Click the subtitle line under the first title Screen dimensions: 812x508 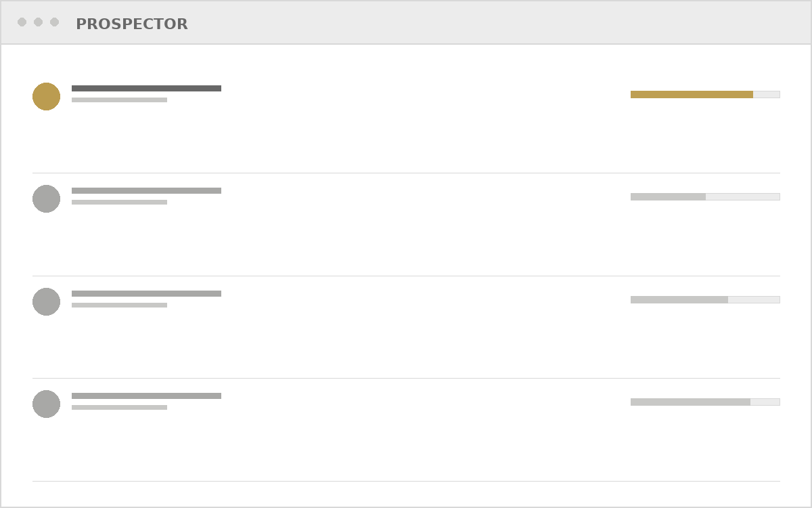pos(119,100)
